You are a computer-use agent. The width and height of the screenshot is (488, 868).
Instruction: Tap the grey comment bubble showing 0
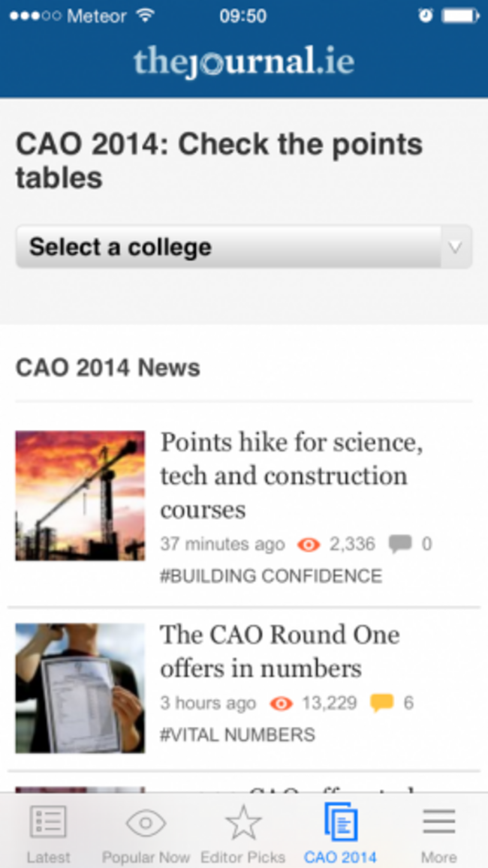coord(400,545)
